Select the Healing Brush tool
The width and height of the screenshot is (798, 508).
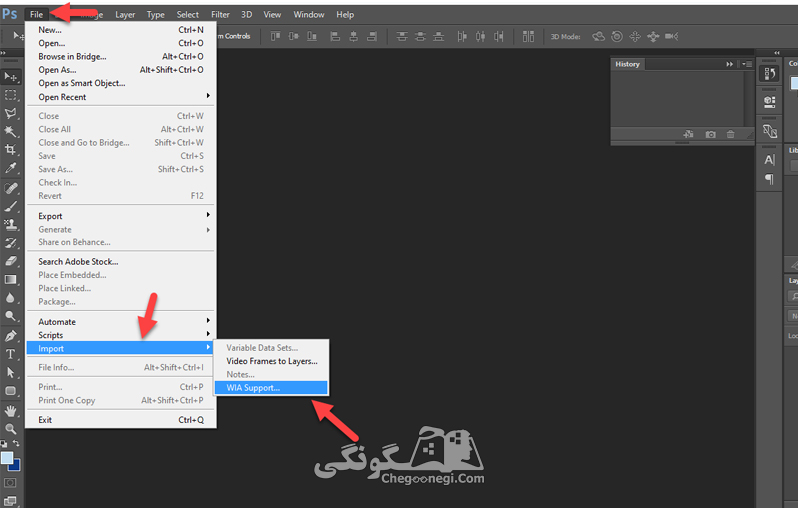click(10, 188)
